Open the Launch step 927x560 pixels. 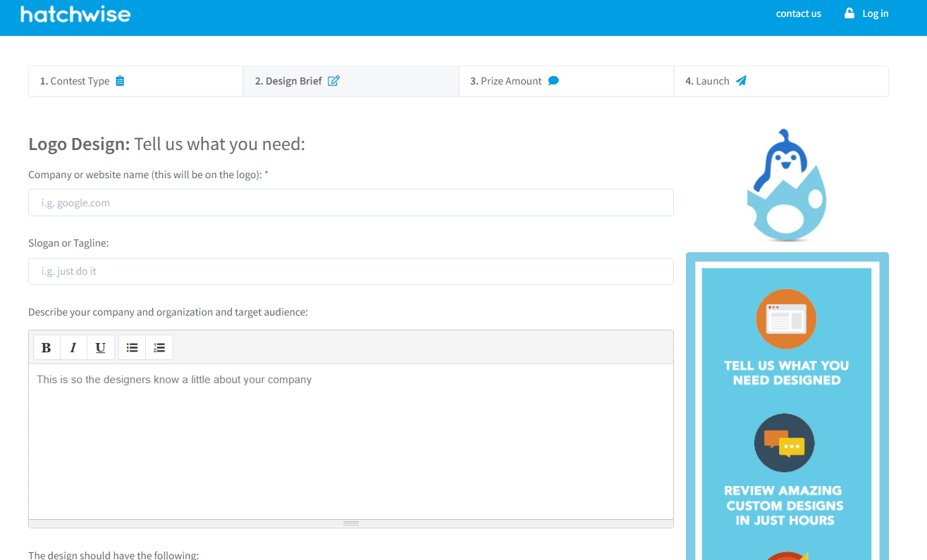pyautogui.click(x=707, y=80)
